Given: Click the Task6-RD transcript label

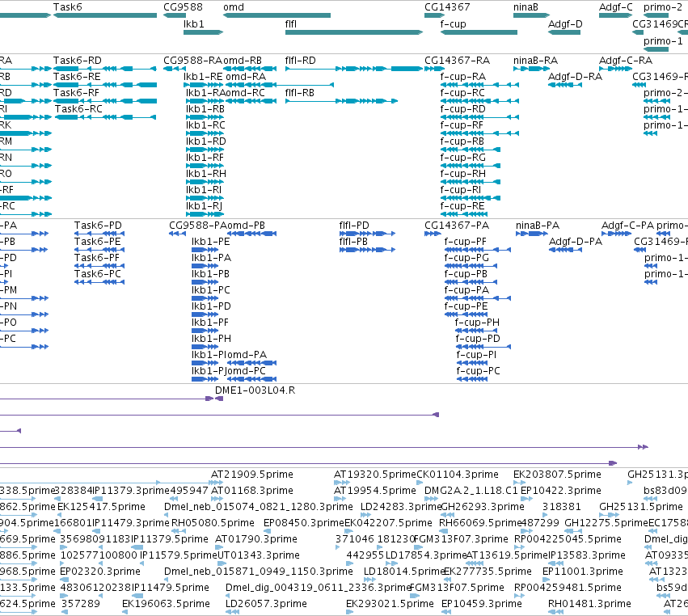Looking at the screenshot, I should pyautogui.click(x=78, y=61).
